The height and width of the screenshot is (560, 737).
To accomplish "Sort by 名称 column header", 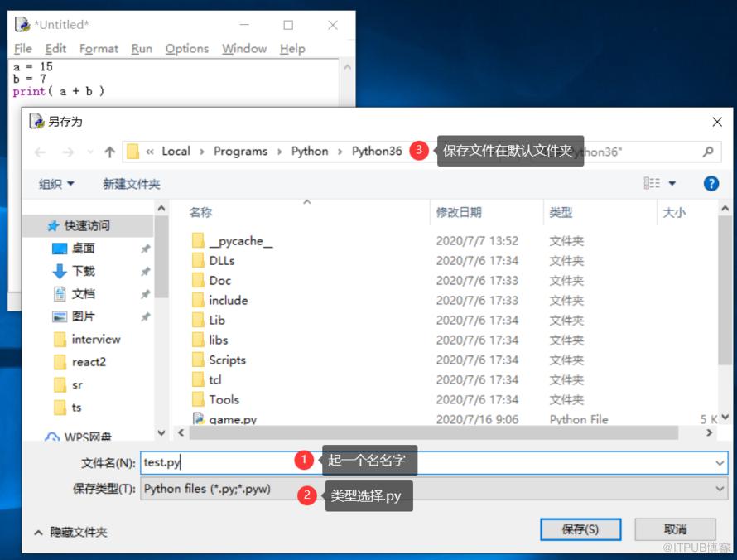I will [200, 213].
